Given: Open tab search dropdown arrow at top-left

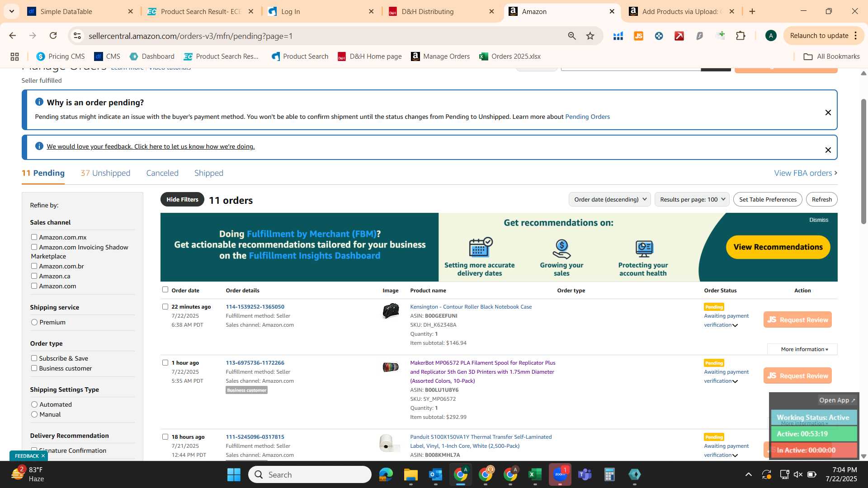Looking at the screenshot, I should click(11, 11).
